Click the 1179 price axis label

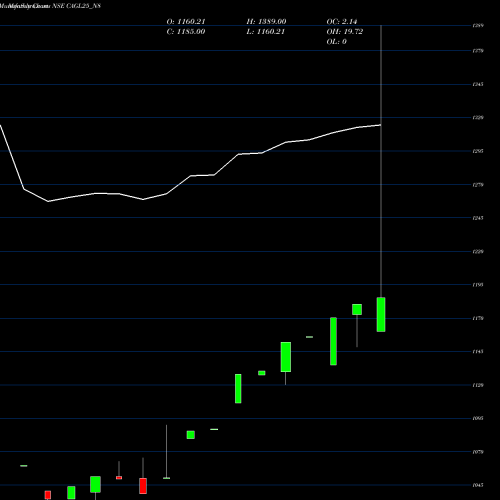pos(478,319)
